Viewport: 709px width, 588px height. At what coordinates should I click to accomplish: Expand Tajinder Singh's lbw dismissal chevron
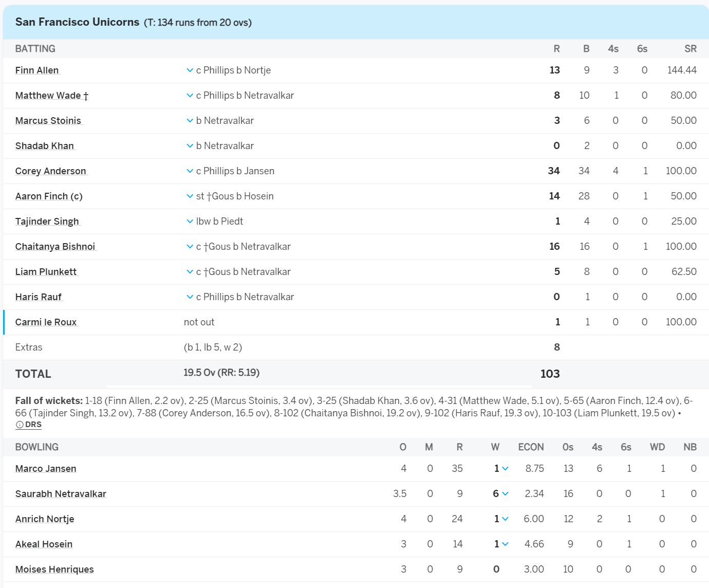pyautogui.click(x=190, y=222)
